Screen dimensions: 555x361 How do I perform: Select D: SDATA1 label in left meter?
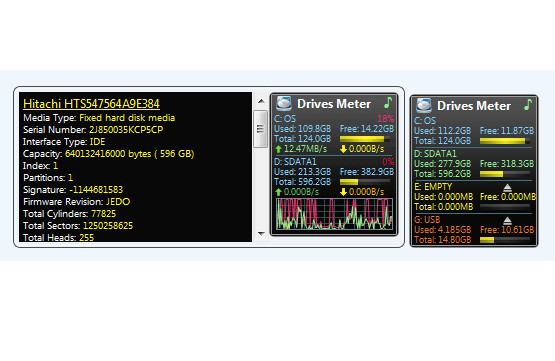pos(295,162)
